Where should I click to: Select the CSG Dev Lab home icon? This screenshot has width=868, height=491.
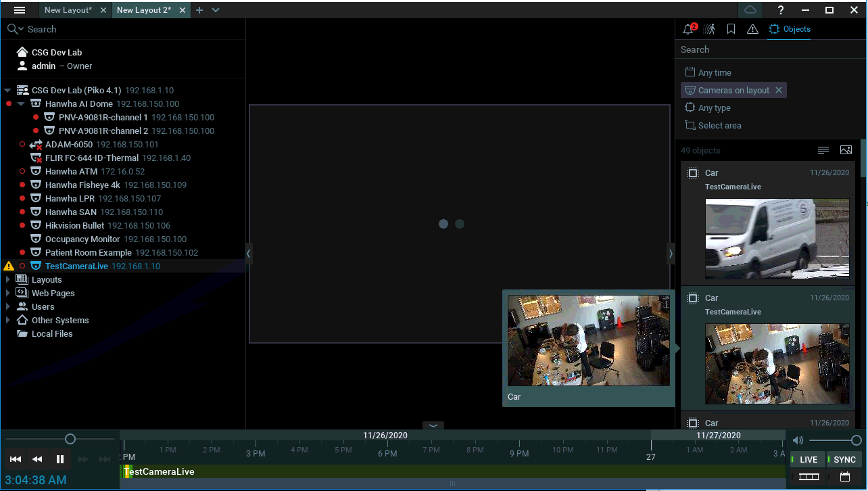tap(22, 52)
